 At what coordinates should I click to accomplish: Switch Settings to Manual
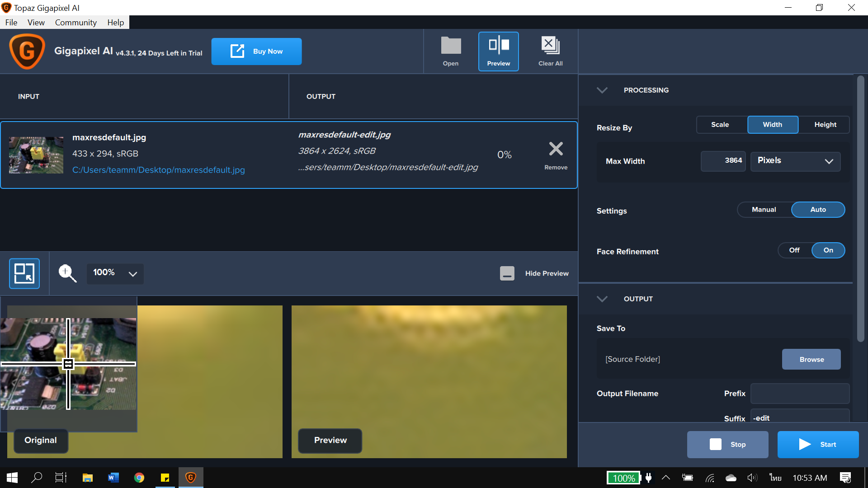(764, 210)
